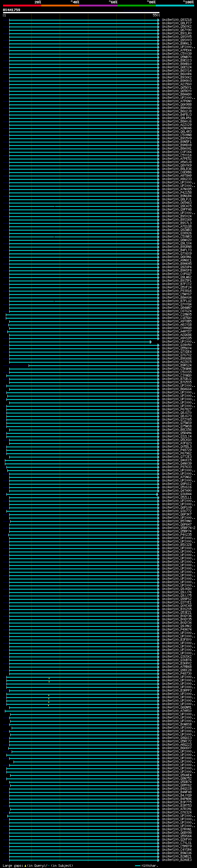Viewport: 197px width, 868px height.
Task: Select label UniRef100_P67827
Action: click(176, 410)
